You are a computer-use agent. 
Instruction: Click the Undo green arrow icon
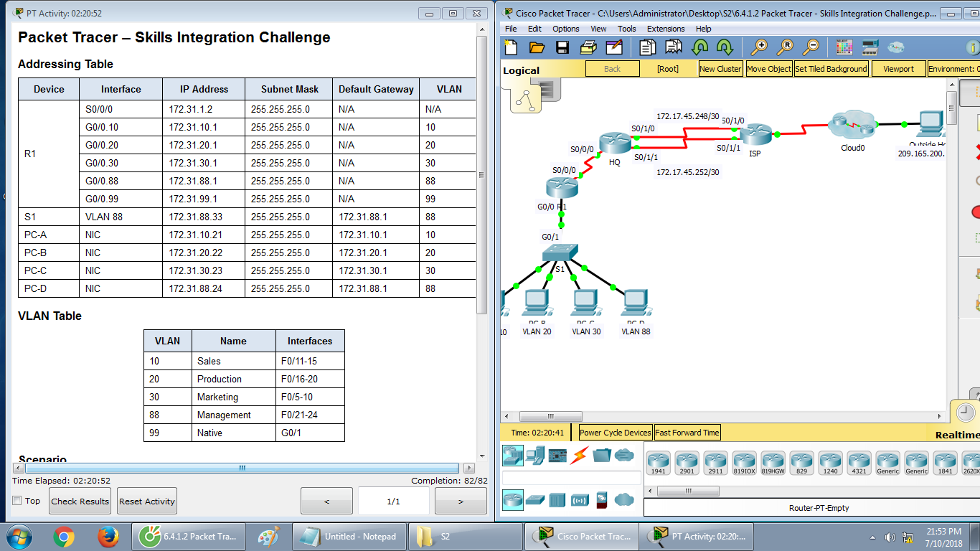(x=700, y=47)
